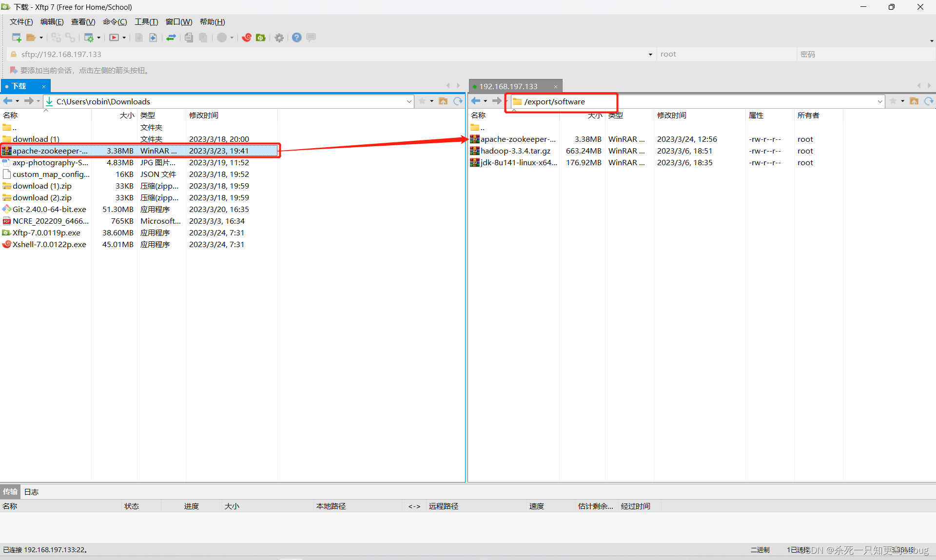This screenshot has height=560, width=936.
Task: Click the download page arrow icon
Action: (x=153, y=38)
